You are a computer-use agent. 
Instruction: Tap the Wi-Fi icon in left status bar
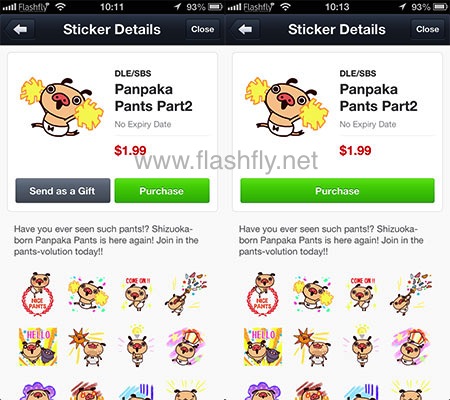pyautogui.click(x=60, y=7)
